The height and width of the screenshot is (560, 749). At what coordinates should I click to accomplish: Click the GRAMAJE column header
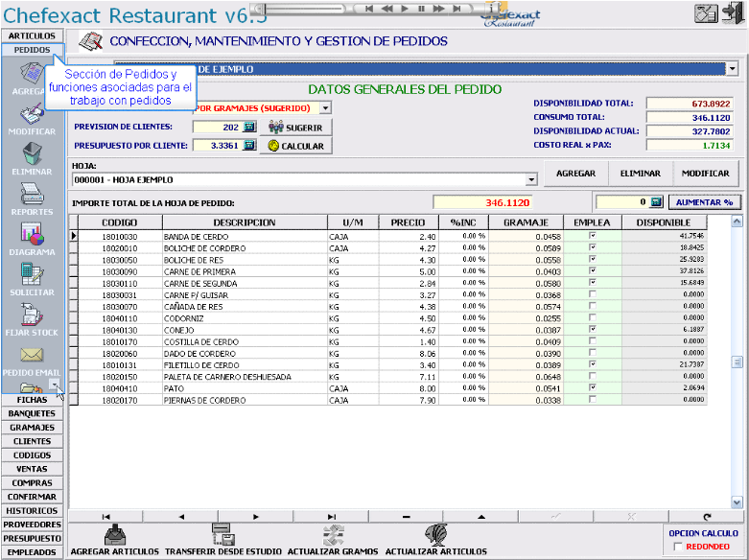coord(526,222)
